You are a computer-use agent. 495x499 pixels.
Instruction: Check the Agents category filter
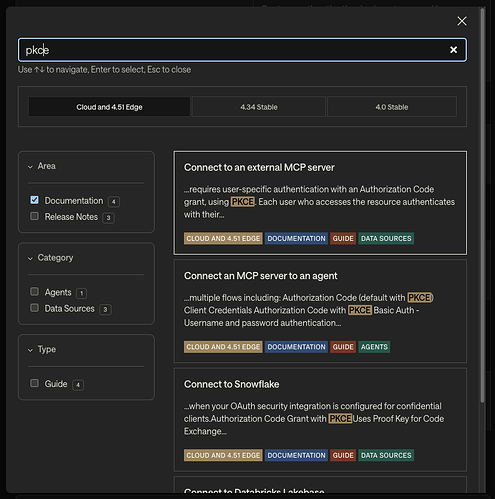34,291
